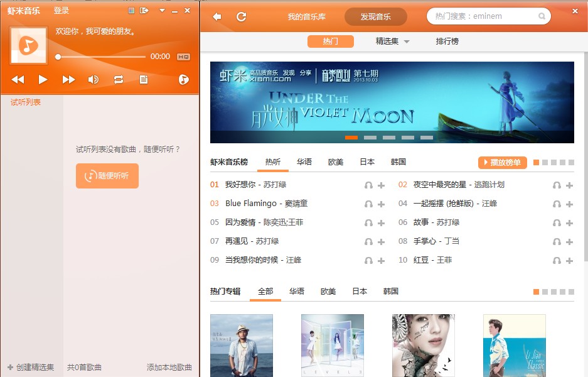
Task: Toggle the repeat playback mode
Action: (118, 79)
